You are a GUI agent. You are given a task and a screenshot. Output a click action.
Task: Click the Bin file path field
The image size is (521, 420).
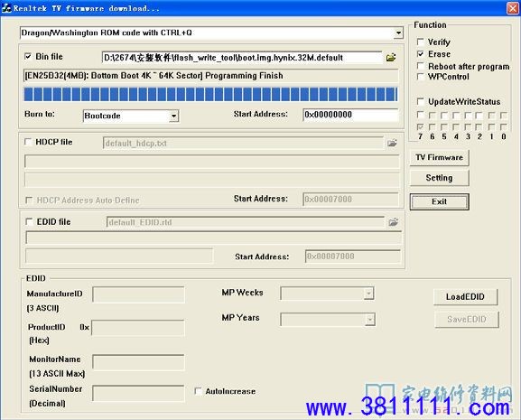(243, 58)
